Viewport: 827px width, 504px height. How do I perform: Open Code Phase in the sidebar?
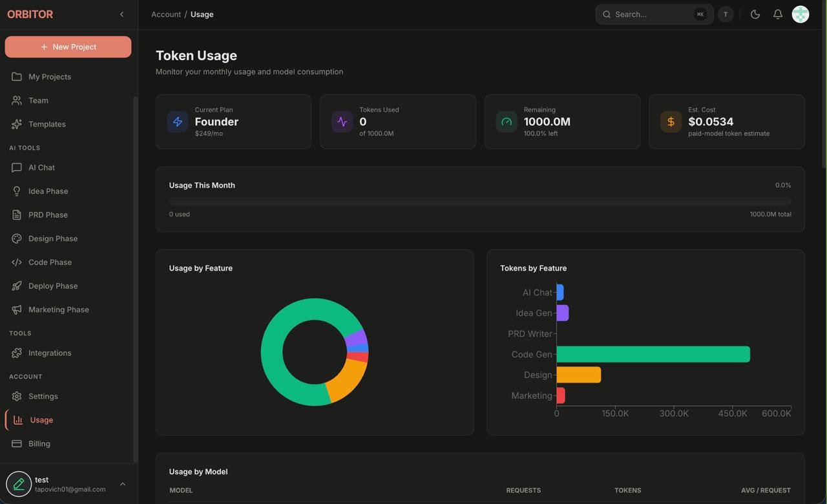tap(50, 262)
